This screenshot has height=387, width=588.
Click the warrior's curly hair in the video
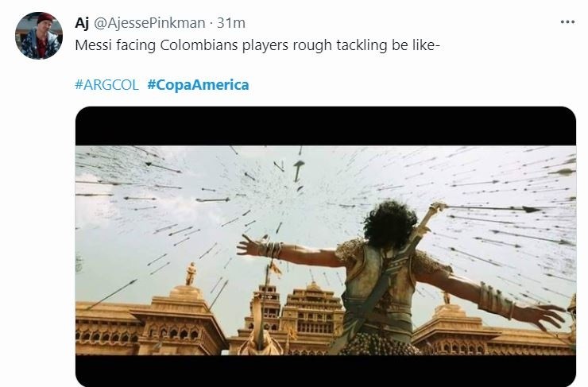[x=390, y=223]
